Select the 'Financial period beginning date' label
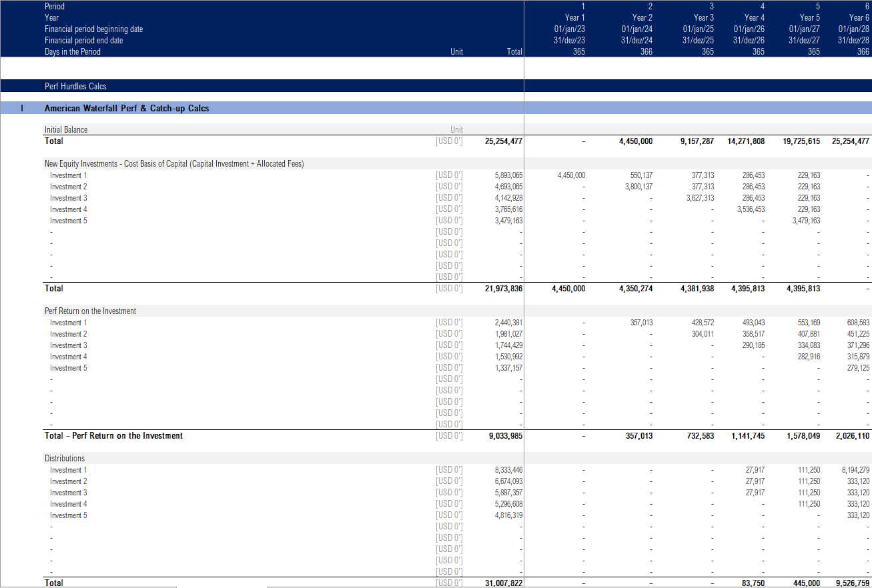The height and width of the screenshot is (588, 872). tap(93, 29)
